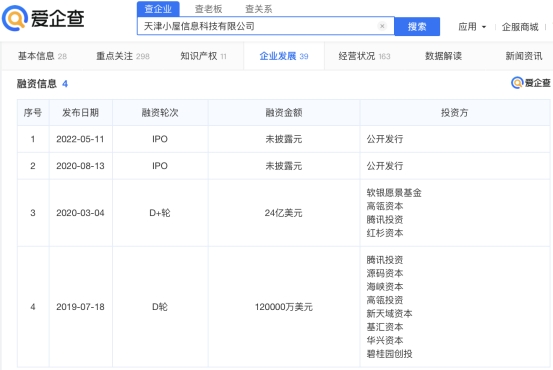Open investor 海峡资本
This screenshot has width=553, height=370.
pos(385,286)
